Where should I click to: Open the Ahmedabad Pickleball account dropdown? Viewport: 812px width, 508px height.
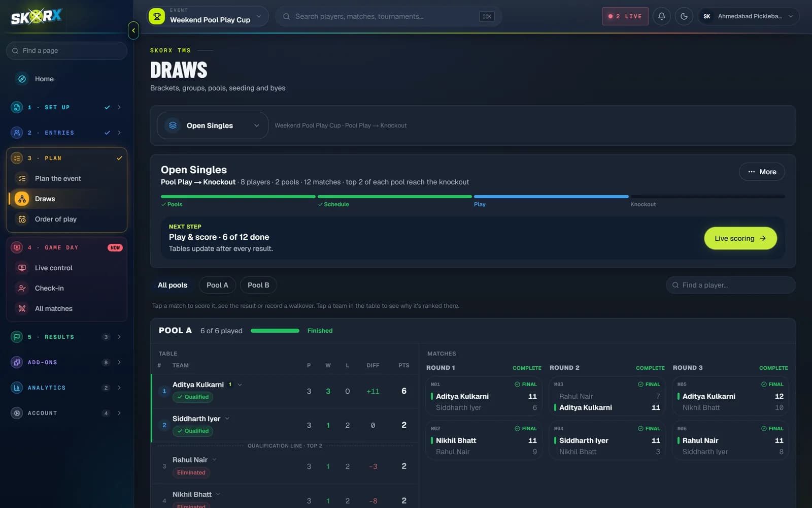pyautogui.click(x=749, y=16)
